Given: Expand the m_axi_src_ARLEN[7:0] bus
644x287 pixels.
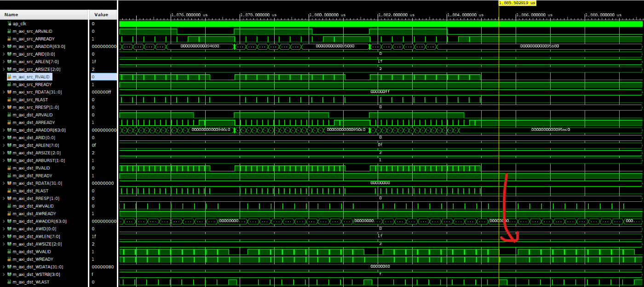Looking at the screenshot, I should point(4,61).
